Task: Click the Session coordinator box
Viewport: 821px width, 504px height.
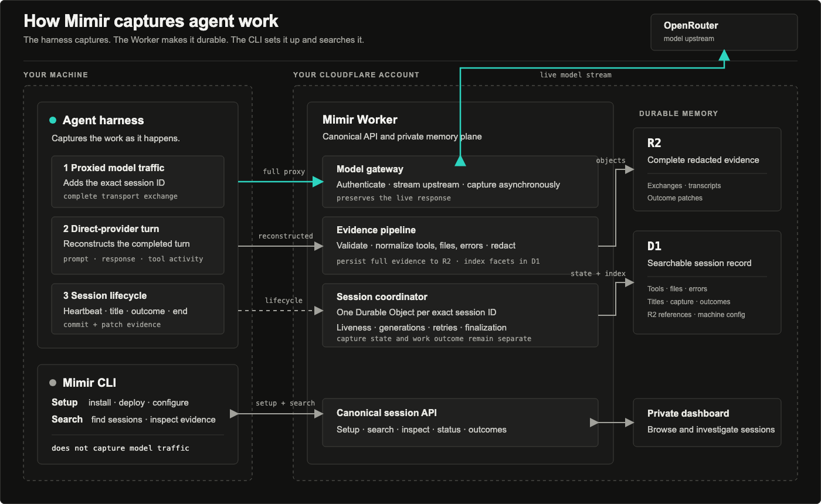Action: point(460,315)
